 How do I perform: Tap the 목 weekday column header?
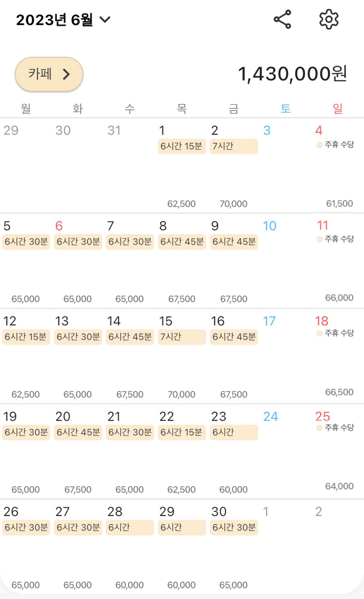click(182, 108)
